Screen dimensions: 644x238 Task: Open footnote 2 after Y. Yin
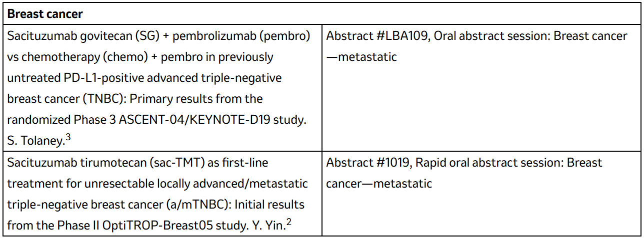tap(289, 221)
